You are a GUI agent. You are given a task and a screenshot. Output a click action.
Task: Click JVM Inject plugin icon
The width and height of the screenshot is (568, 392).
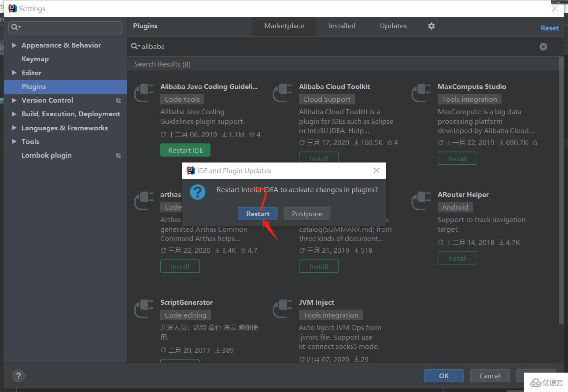[x=283, y=309]
